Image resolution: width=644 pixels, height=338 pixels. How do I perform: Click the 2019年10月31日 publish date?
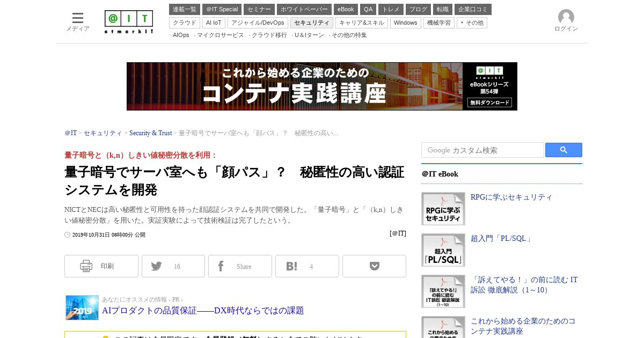click(108, 234)
